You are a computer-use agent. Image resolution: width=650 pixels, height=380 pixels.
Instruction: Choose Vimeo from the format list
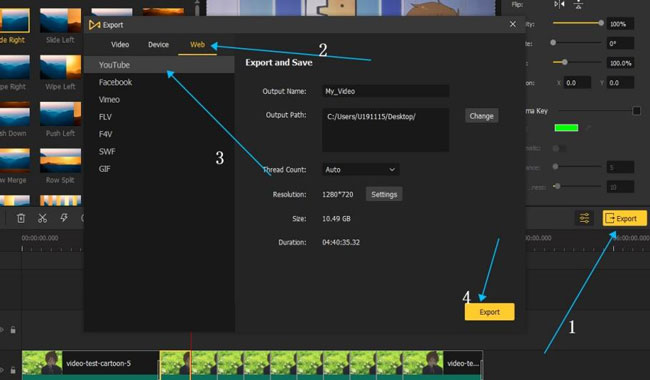coord(159,99)
